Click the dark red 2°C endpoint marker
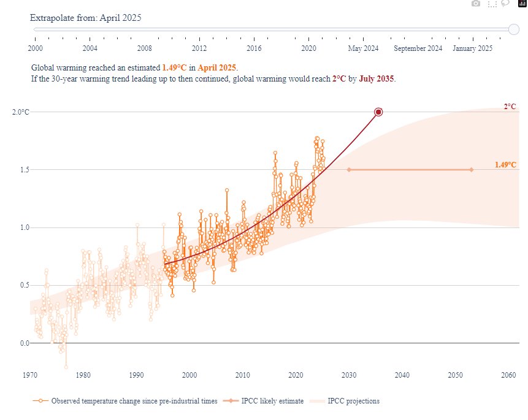 point(378,112)
